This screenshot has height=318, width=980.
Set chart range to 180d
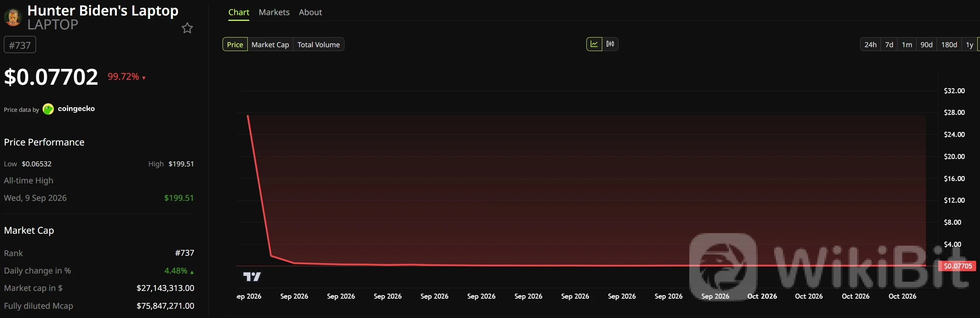click(x=949, y=44)
